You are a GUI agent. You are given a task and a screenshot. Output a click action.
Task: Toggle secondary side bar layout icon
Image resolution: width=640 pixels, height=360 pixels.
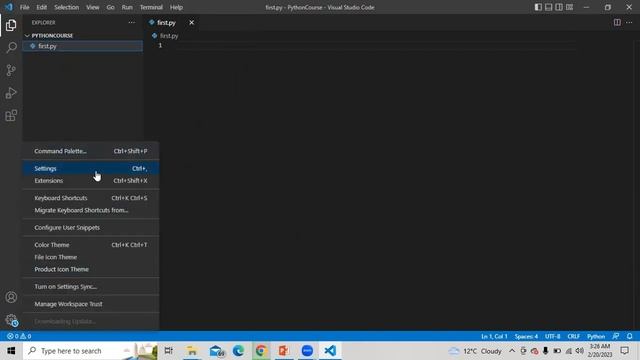click(x=559, y=7)
